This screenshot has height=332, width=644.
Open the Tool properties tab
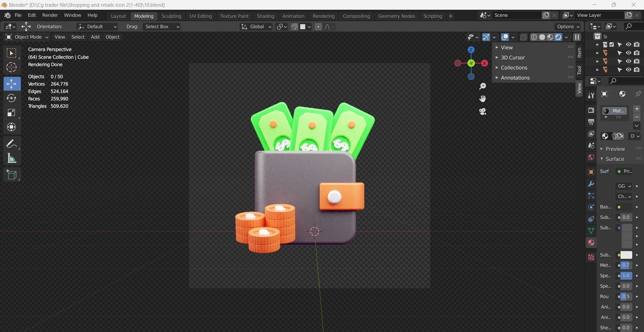click(591, 96)
